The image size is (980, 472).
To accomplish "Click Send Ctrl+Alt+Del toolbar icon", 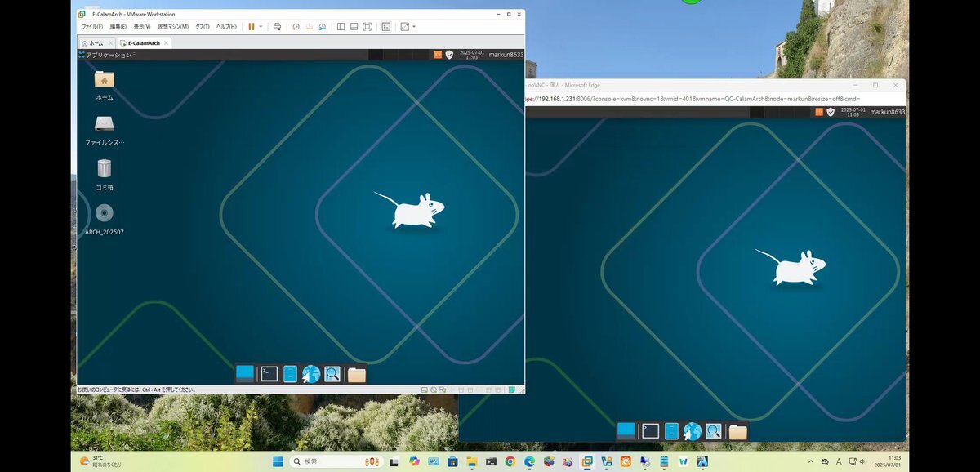I will [x=277, y=26].
